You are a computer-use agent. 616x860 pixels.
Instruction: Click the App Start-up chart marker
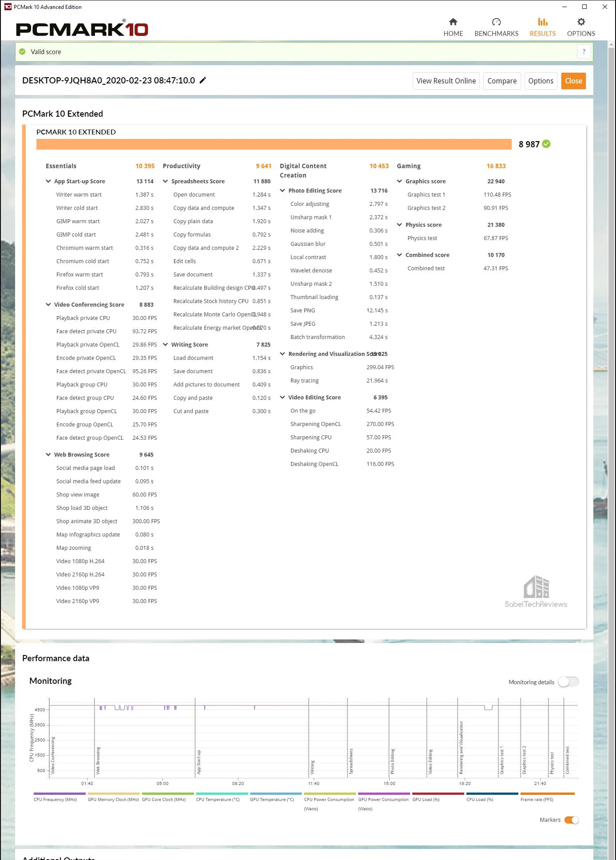point(199,762)
